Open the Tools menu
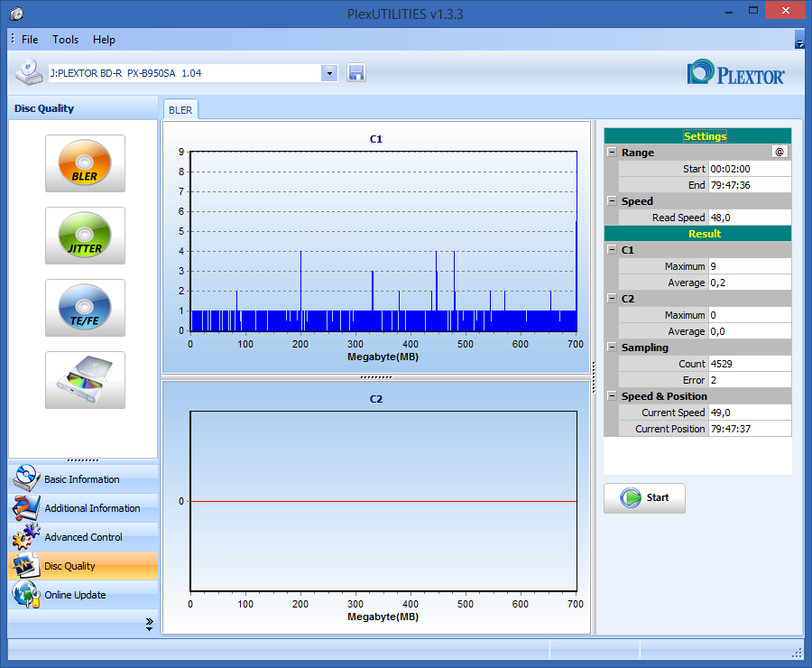812x668 pixels. (x=65, y=40)
